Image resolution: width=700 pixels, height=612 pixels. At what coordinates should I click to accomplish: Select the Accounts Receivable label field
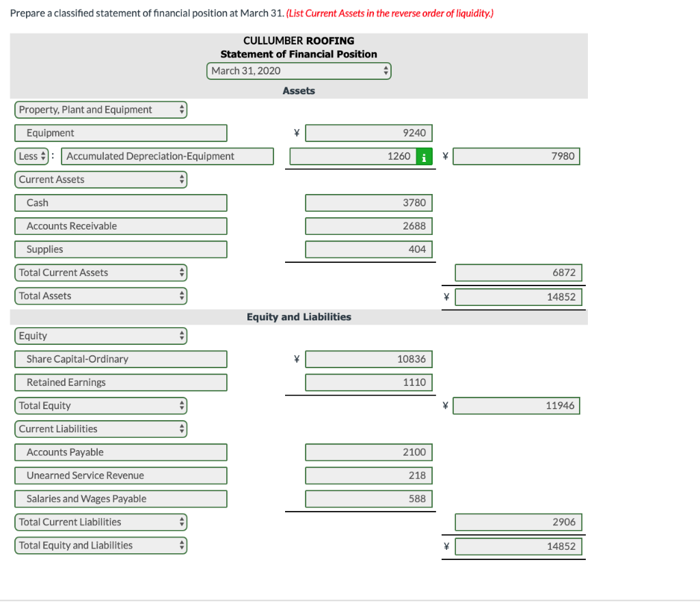(120, 225)
